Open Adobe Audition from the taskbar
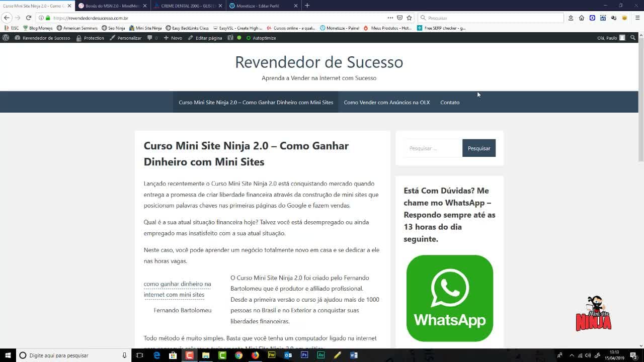 tap(320, 355)
